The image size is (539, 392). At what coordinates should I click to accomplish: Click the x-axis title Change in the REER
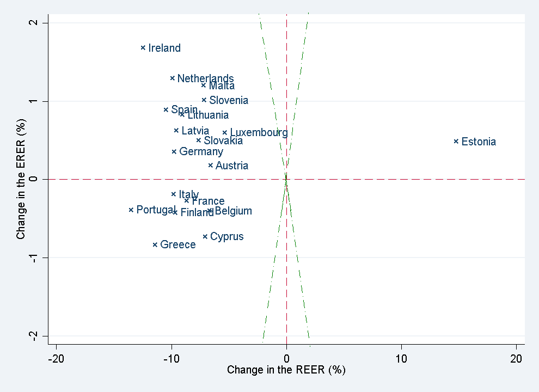pos(286,370)
